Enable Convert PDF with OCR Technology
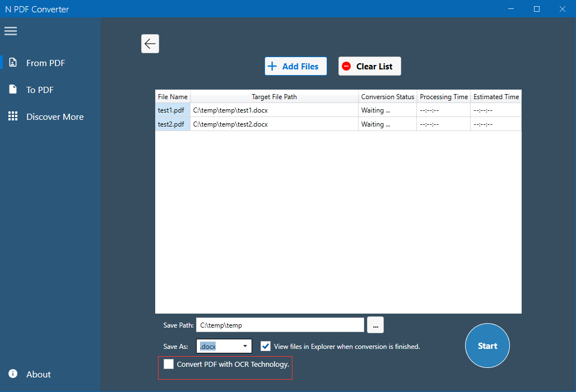The image size is (576, 392). pyautogui.click(x=169, y=364)
